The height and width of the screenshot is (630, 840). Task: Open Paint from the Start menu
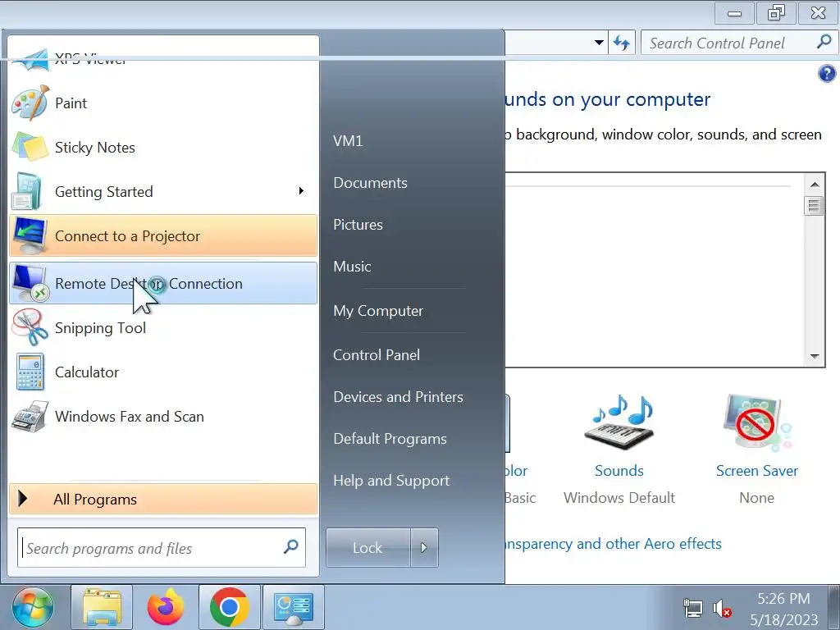coord(163,103)
